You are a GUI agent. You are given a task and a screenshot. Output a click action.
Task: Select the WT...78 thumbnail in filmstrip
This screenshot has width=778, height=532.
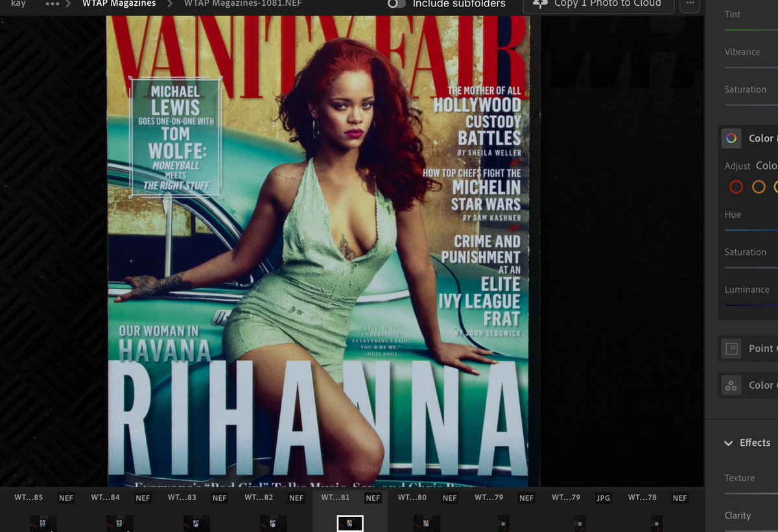coord(657,524)
